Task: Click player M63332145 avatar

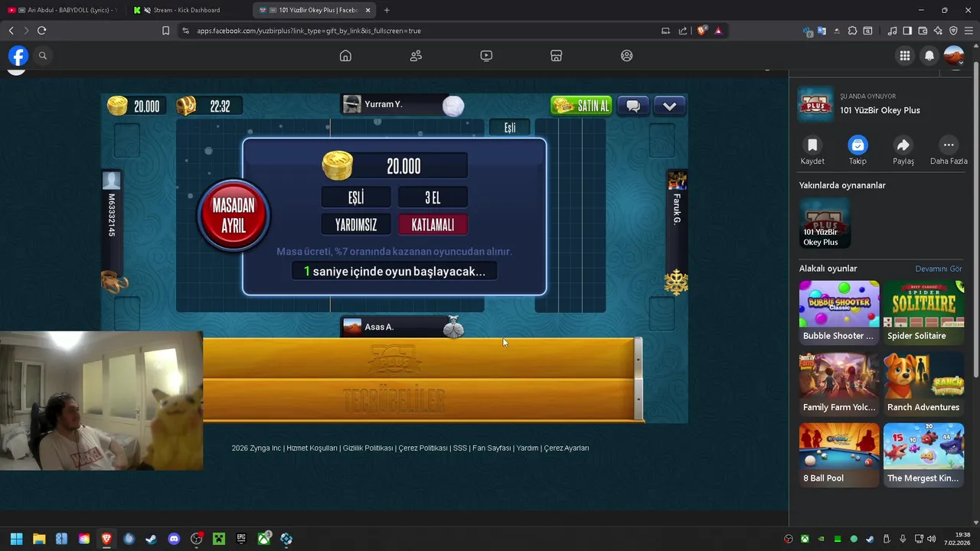Action: [112, 181]
